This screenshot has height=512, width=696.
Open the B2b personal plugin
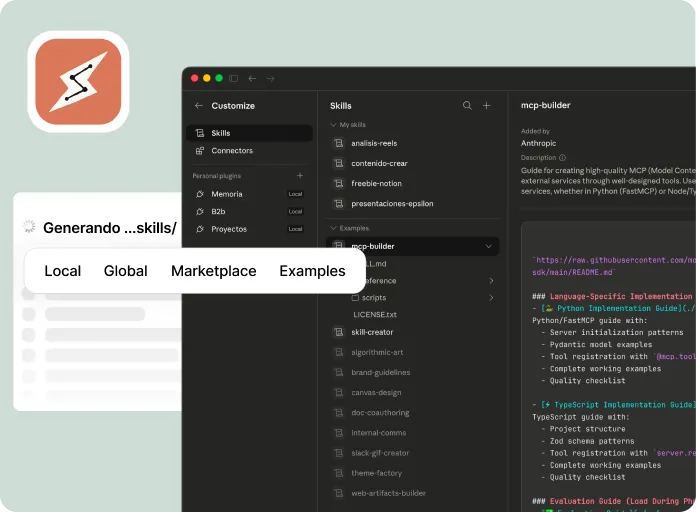pyautogui.click(x=249, y=211)
